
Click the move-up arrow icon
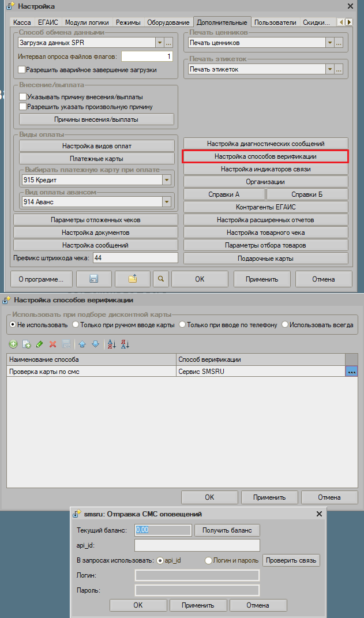point(82,344)
